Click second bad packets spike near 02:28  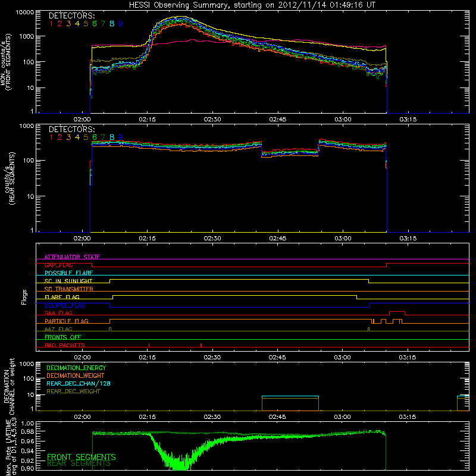point(201,345)
